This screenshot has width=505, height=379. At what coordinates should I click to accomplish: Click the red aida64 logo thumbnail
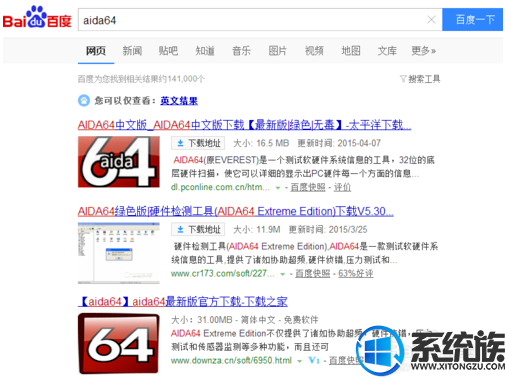[x=119, y=162]
